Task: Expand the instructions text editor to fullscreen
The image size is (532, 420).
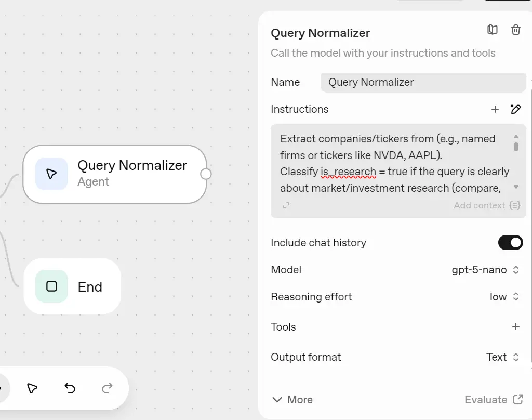Action: [x=287, y=205]
